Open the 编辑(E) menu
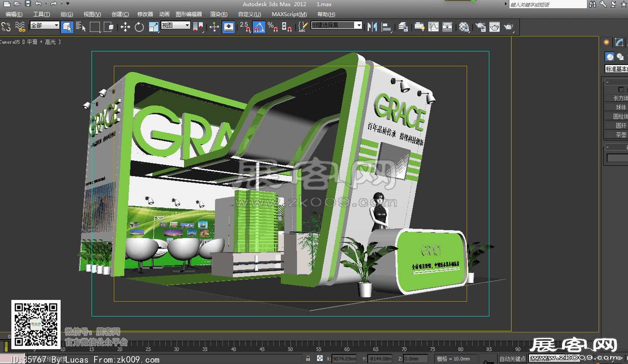This screenshot has height=364, width=628. (x=14, y=14)
